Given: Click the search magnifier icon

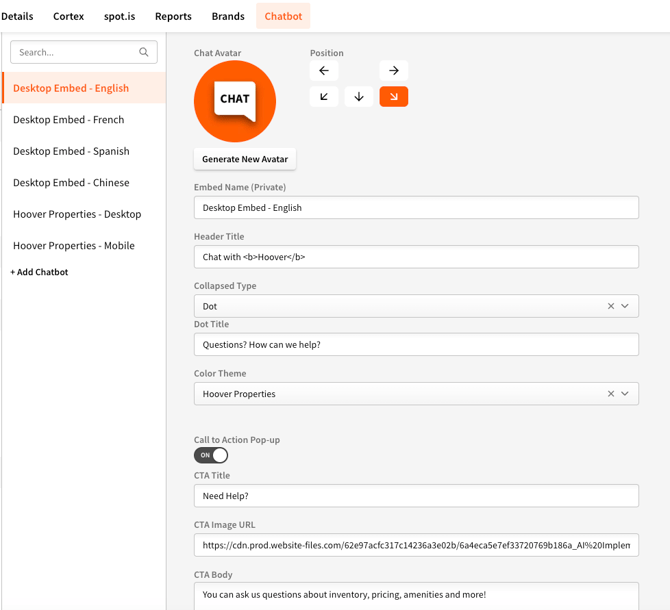Looking at the screenshot, I should [144, 52].
